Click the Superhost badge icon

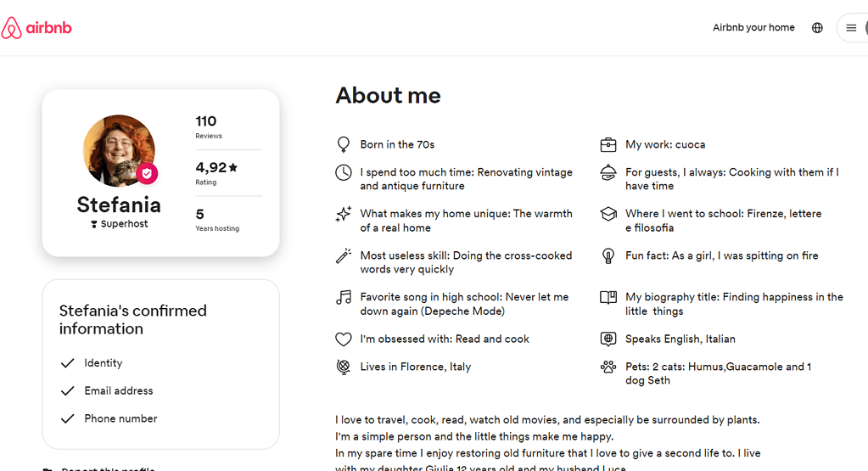coord(94,224)
